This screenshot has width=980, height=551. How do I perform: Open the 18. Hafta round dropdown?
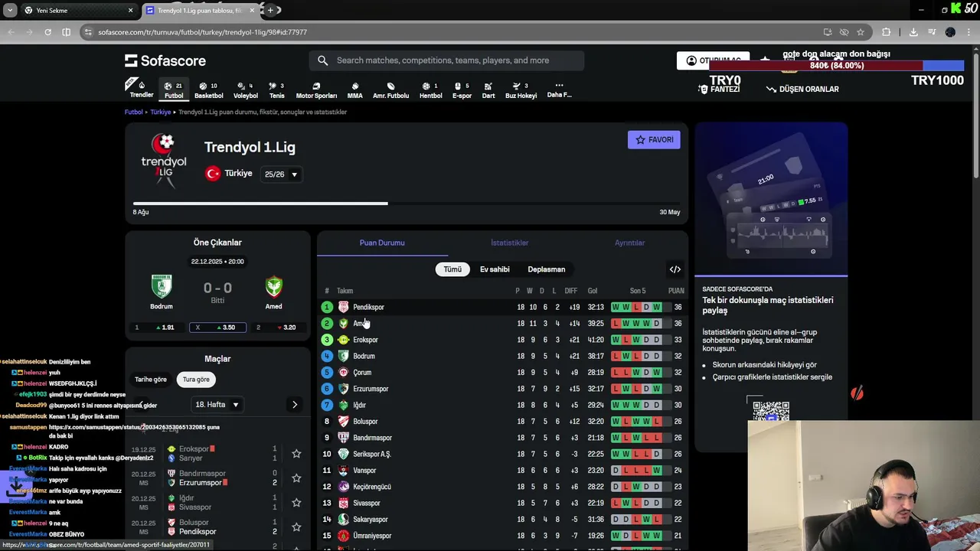217,405
